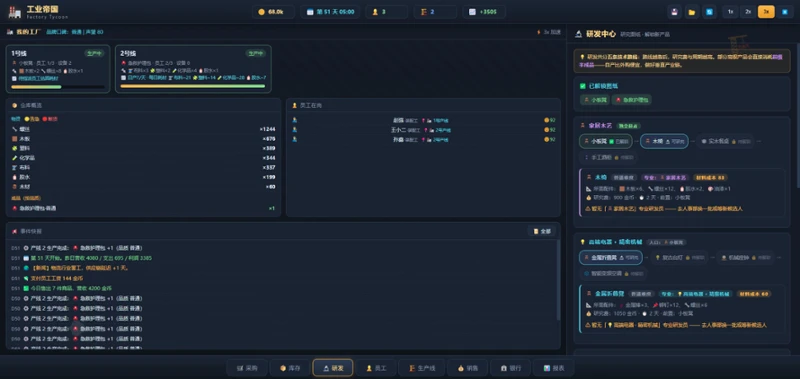Click the blue square icon beside the folder
This screenshot has height=379, width=800.
pos(709,12)
